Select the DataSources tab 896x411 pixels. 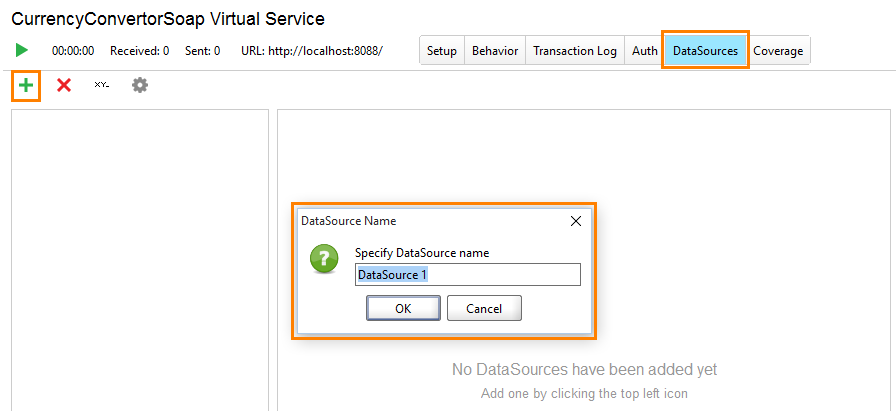tap(705, 51)
